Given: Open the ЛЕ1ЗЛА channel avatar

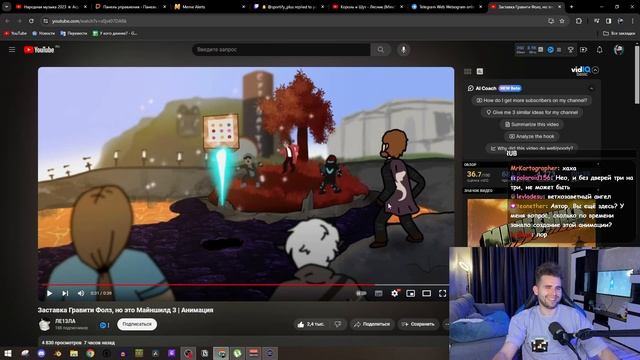Looking at the screenshot, I should click(44, 324).
